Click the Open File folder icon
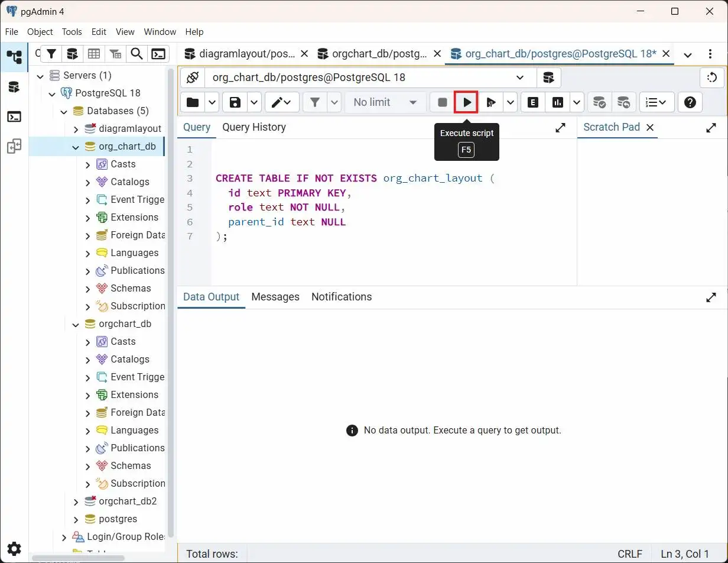This screenshot has height=563, width=728. (193, 102)
